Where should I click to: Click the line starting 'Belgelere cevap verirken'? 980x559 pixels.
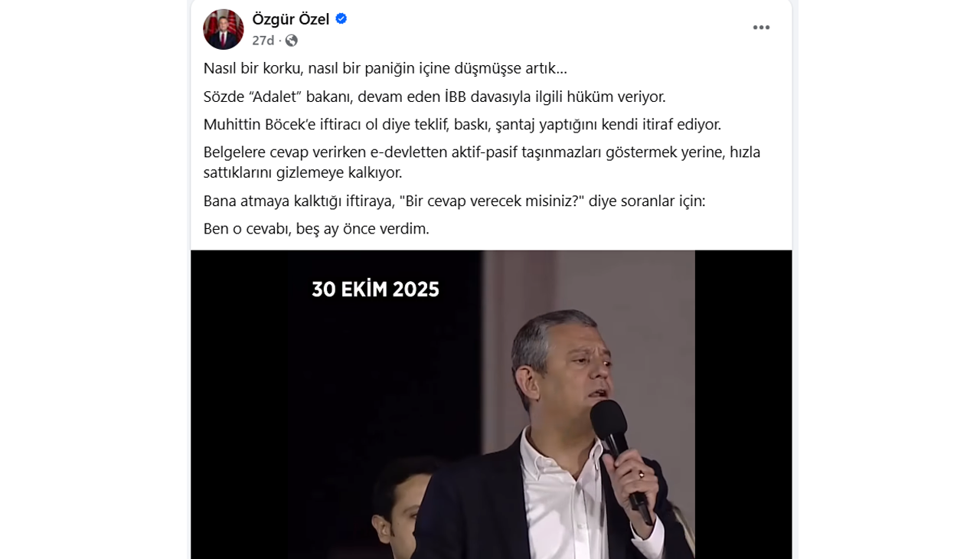(x=482, y=152)
